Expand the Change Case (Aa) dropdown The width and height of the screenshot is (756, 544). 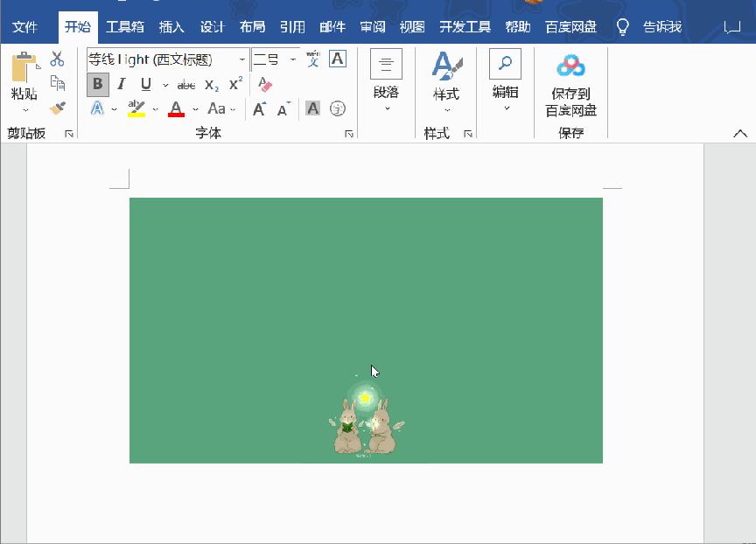pos(231,108)
